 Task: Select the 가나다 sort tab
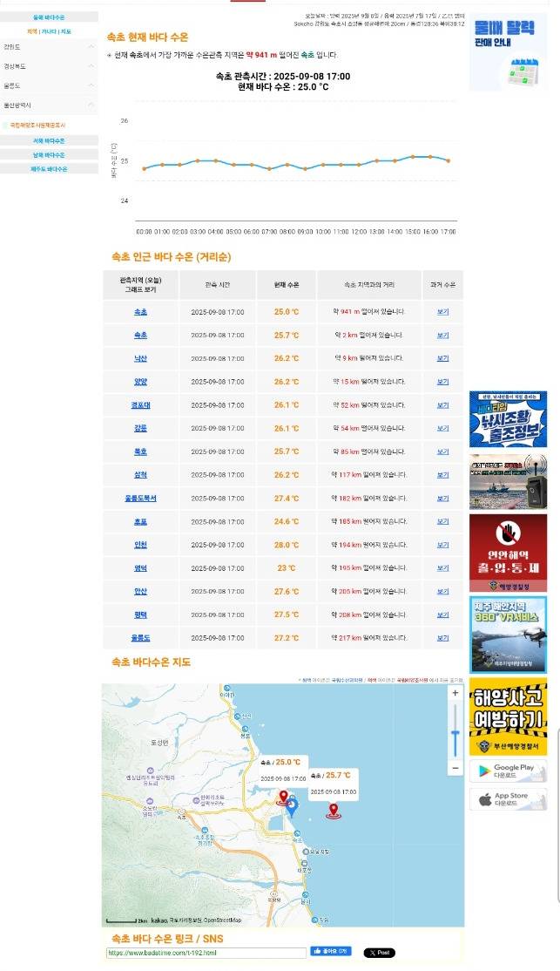point(49,31)
